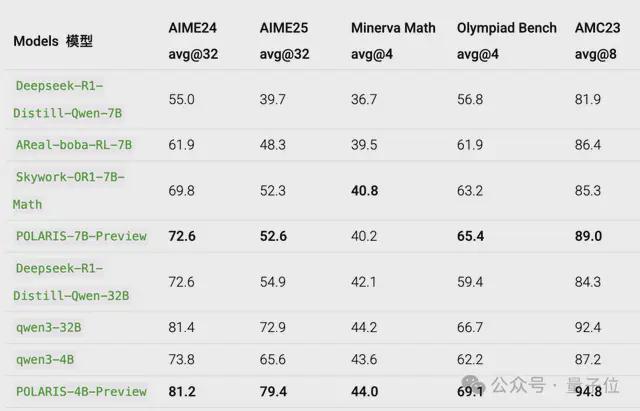640x411 pixels.
Task: Select the AMC23 column header
Action: pos(598,41)
